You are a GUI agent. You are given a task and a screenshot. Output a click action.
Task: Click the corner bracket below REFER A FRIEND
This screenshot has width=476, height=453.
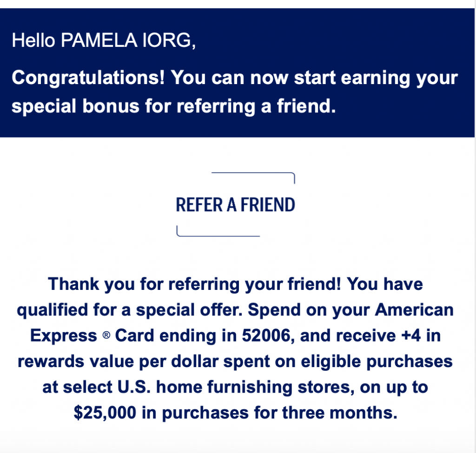point(218,234)
